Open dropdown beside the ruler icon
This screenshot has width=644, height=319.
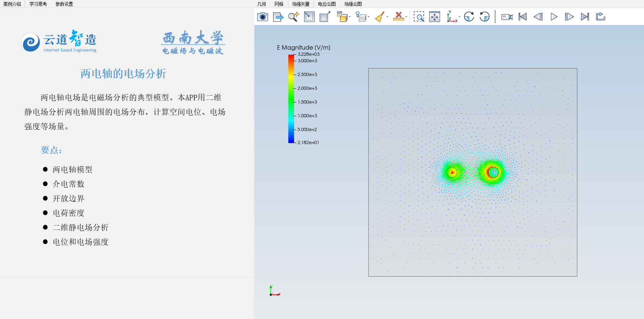(x=406, y=17)
